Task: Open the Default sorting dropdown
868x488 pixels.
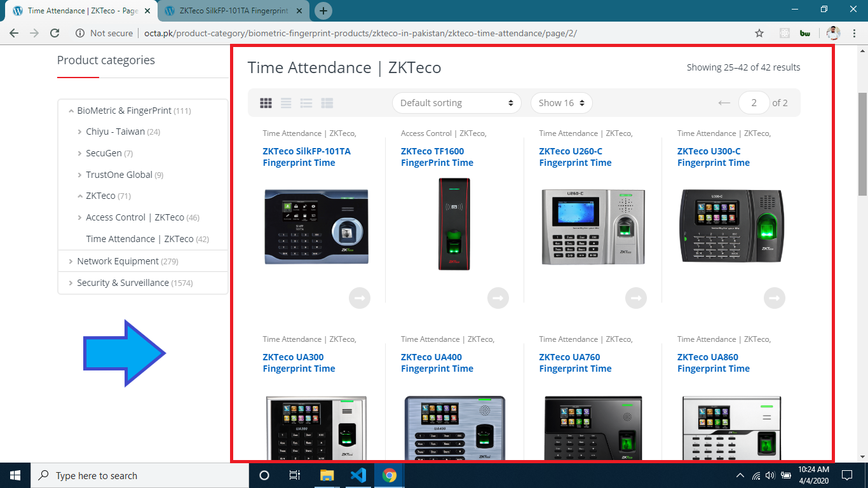Action: pyautogui.click(x=456, y=103)
